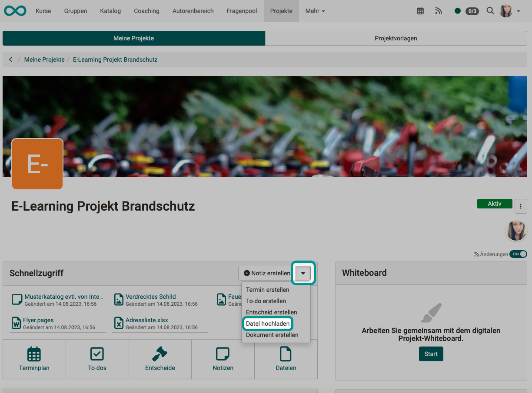The height and width of the screenshot is (393, 532).
Task: Switch to the Projektvorlagen tab
Action: pos(396,38)
